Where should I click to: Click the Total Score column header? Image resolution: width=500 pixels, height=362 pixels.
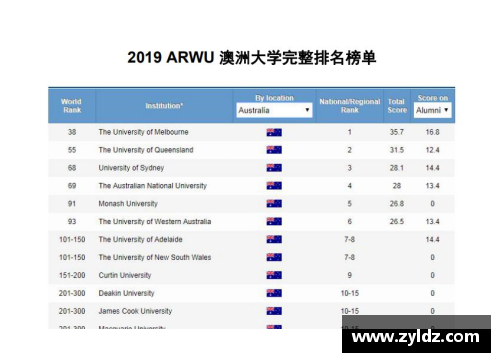(397, 106)
